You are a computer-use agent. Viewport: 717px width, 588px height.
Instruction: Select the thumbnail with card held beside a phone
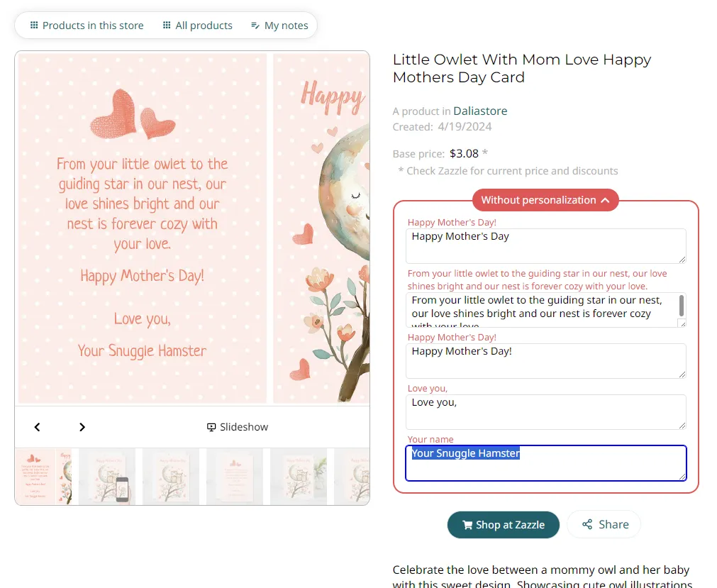(x=107, y=477)
